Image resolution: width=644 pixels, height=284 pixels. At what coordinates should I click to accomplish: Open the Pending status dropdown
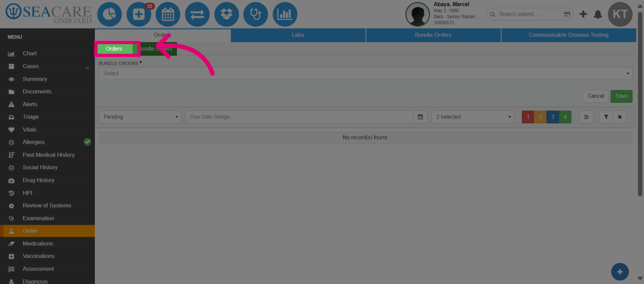point(140,117)
